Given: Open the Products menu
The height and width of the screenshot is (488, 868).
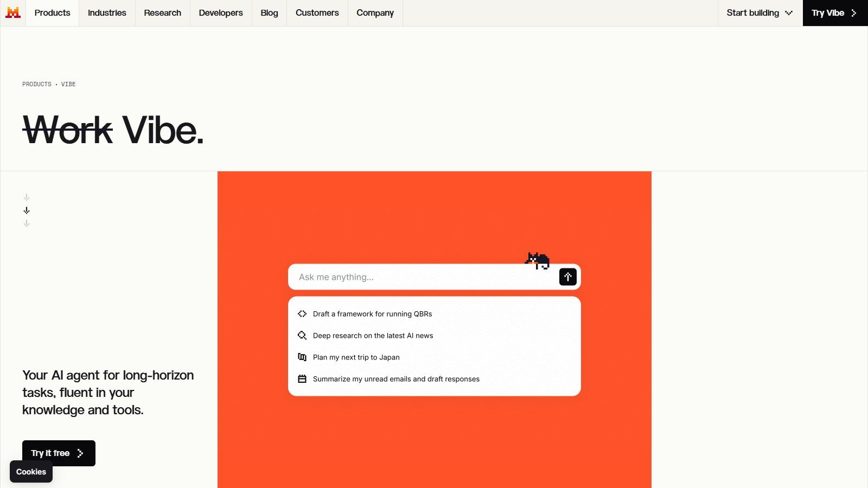Looking at the screenshot, I should pyautogui.click(x=52, y=13).
